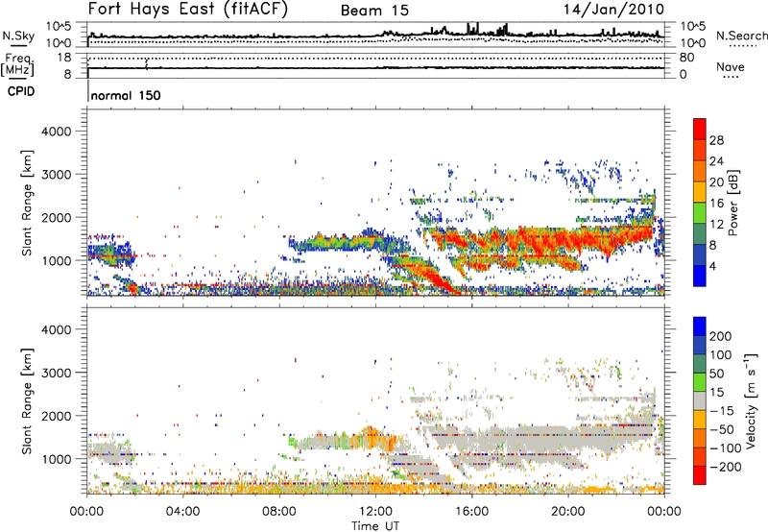Click the 'Freq. [MHz]' axis label

click(17, 64)
